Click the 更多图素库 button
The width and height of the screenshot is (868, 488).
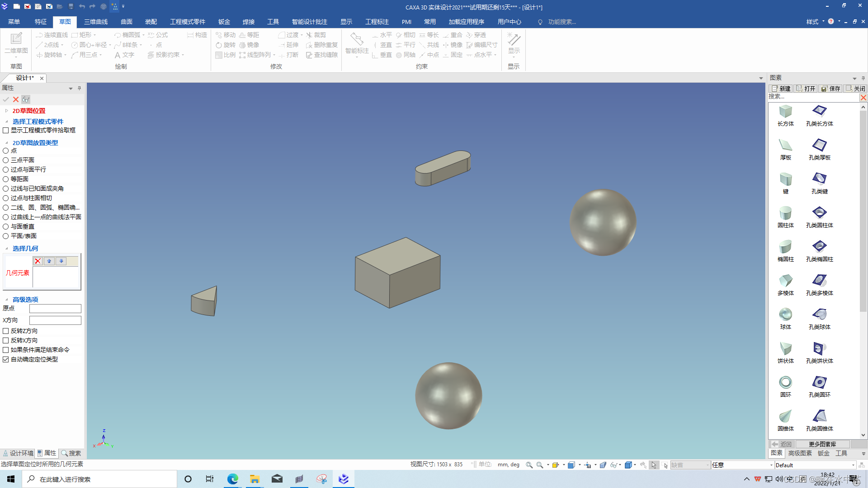coord(822,444)
